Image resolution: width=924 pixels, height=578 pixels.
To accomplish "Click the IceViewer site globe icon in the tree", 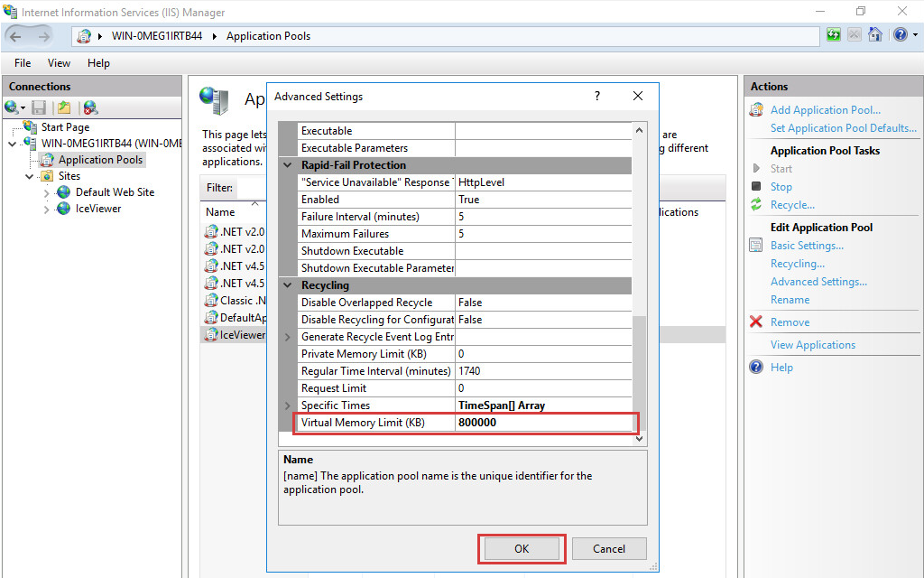I will (63, 209).
